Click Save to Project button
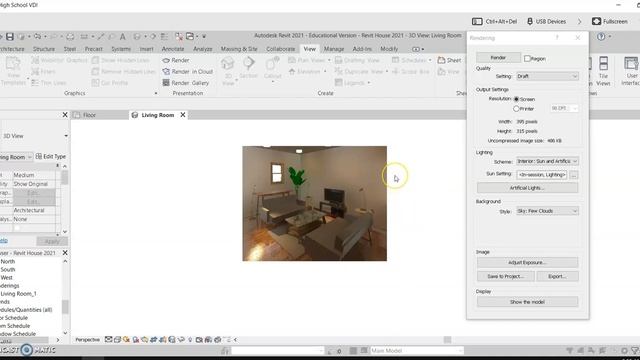This screenshot has width=640, height=360. (x=505, y=276)
